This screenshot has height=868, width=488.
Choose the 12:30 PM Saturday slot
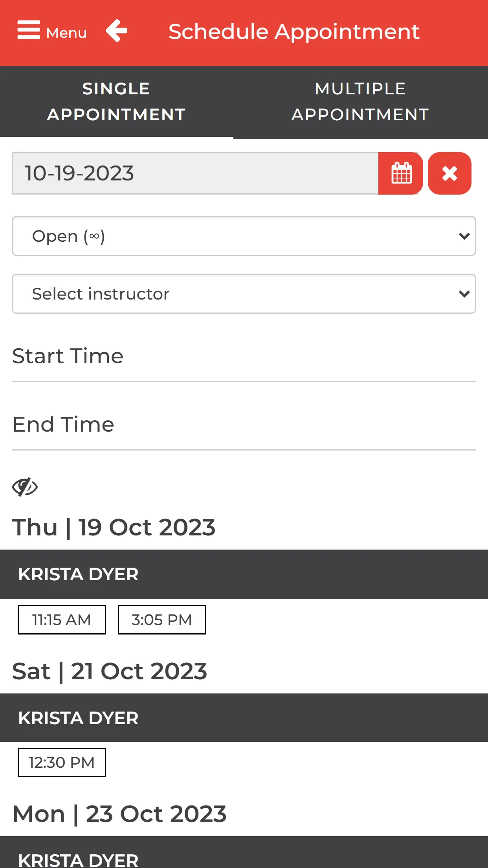[x=62, y=763]
